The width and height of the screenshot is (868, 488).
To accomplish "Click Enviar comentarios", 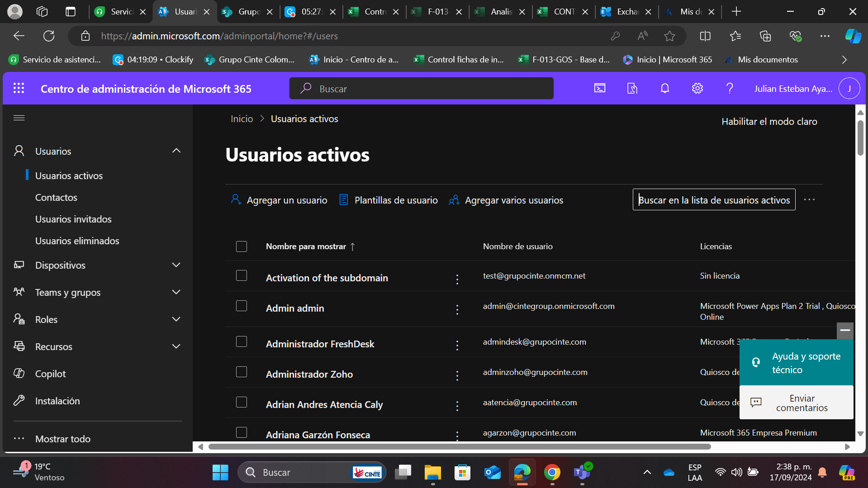I will [797, 403].
